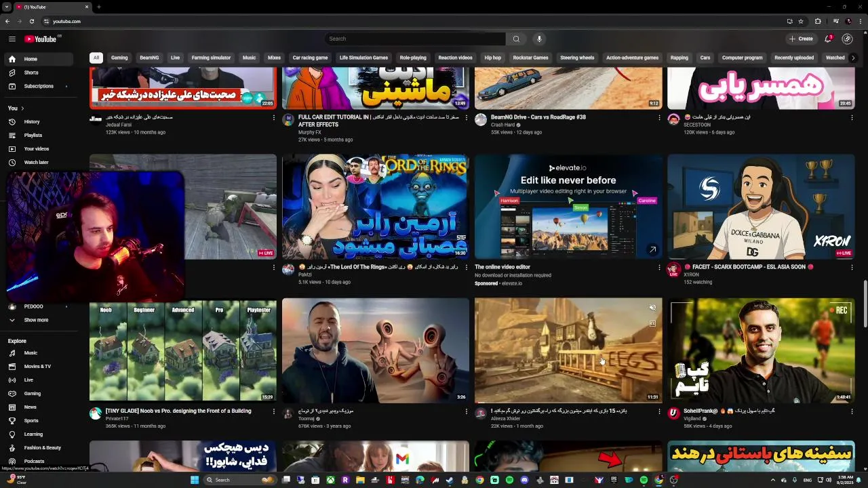Select the Reaction videos chip
The image size is (868, 488).
[x=455, y=58]
